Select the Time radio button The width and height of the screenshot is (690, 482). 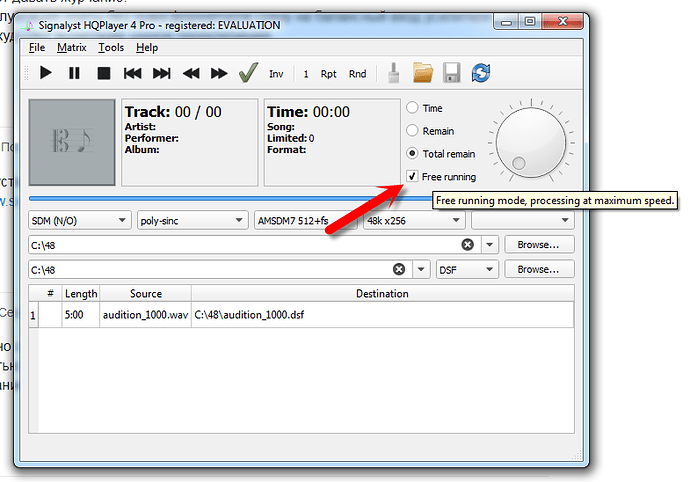coord(412,108)
